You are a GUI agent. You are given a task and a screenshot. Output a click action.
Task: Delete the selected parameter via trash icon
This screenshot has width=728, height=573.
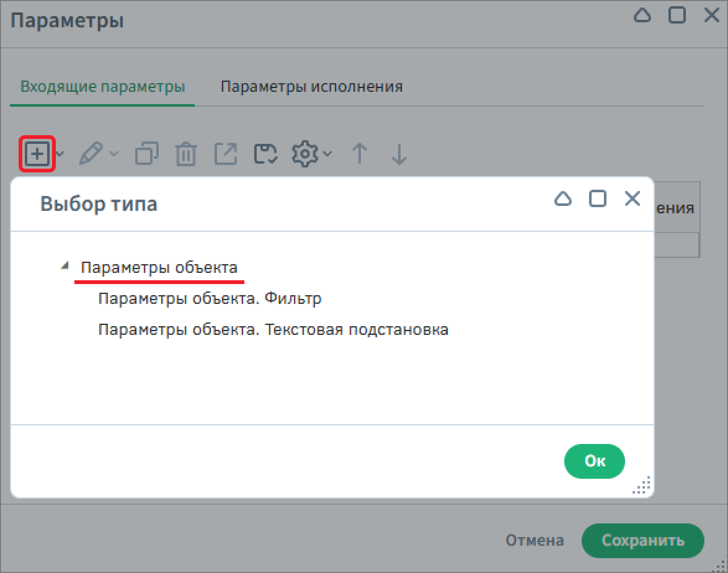tap(187, 154)
